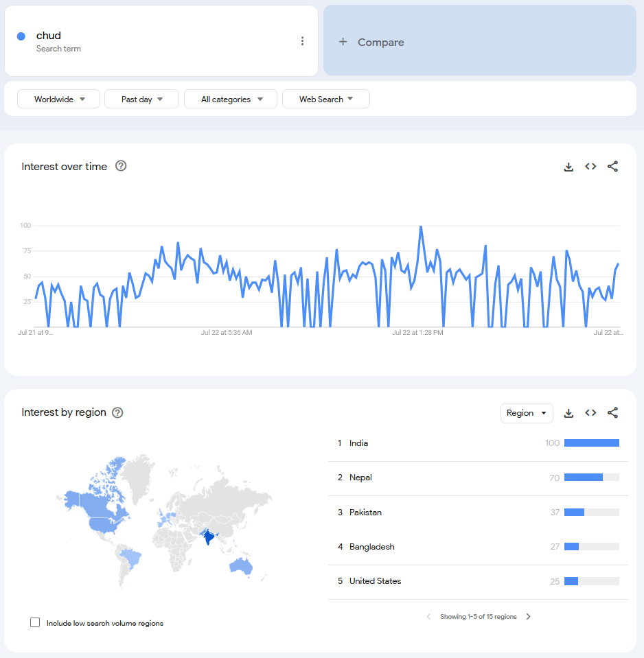Share the Interest by region widget

click(612, 413)
